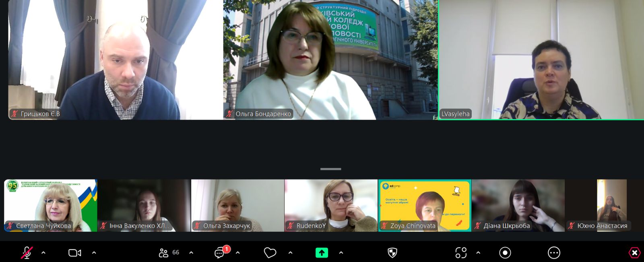Click the green share screen button
This screenshot has height=262, width=644.
click(x=322, y=253)
